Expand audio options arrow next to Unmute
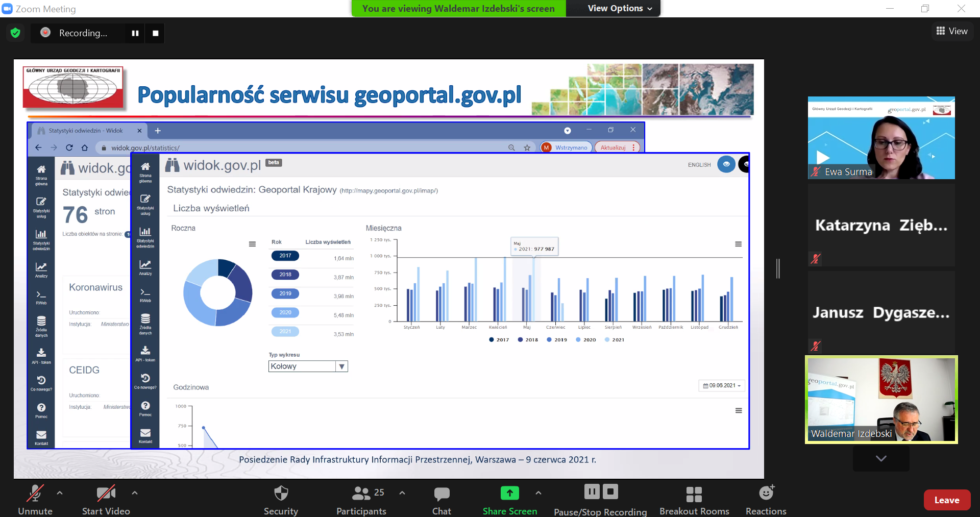This screenshot has height=517, width=980. pyautogui.click(x=60, y=493)
